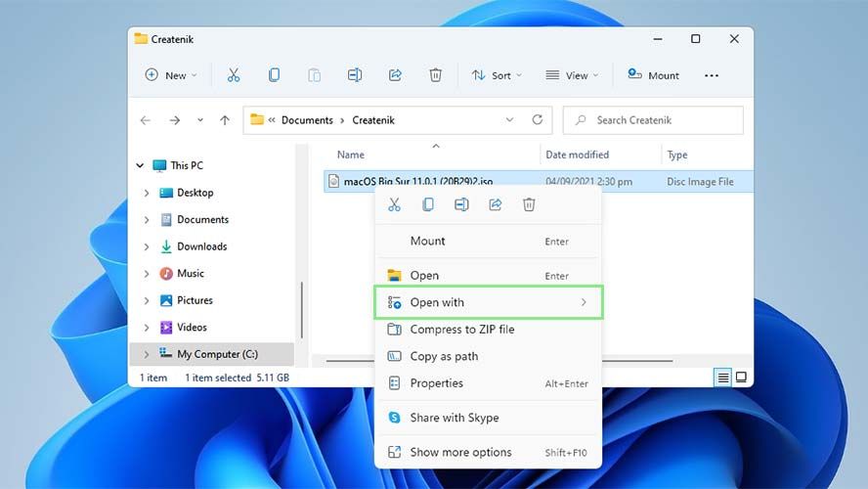868x489 pixels.
Task: Select Open in the context menu
Action: coord(489,275)
